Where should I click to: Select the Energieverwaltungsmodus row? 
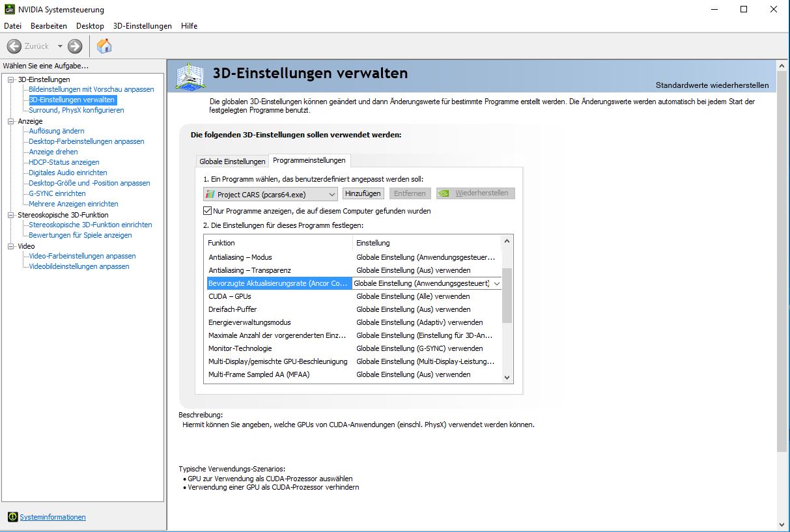point(353,322)
